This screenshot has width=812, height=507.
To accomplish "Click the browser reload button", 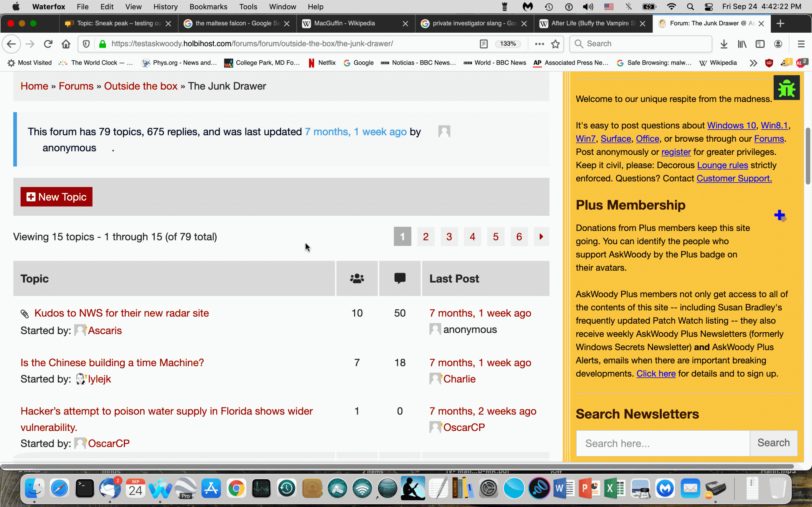I will tap(48, 44).
